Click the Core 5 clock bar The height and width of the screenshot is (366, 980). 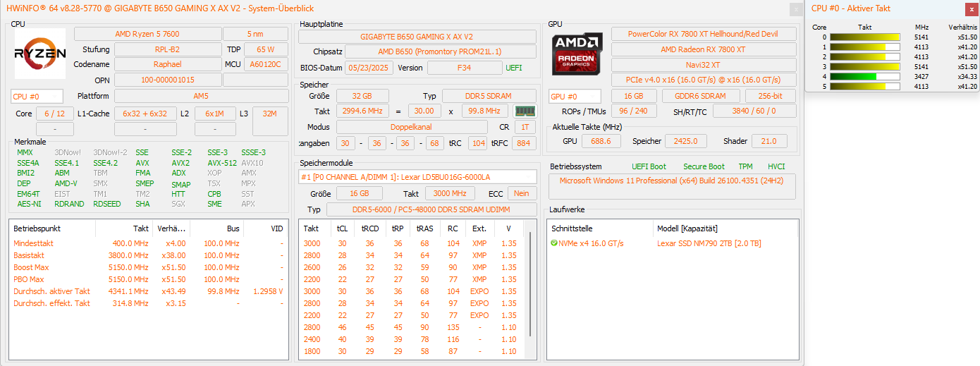click(865, 87)
